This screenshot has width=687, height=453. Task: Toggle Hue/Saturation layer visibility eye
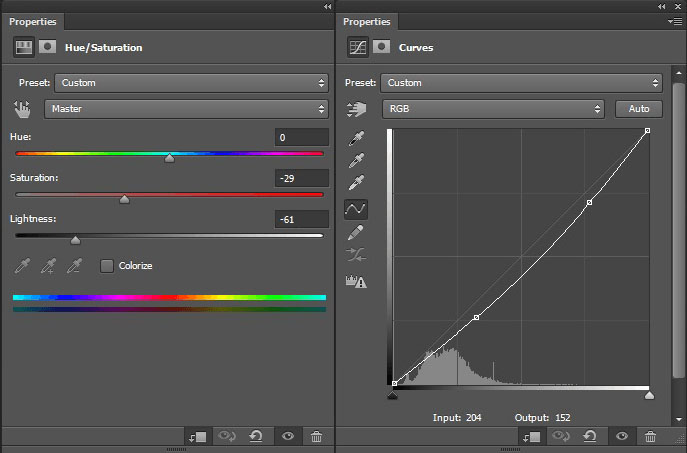tap(288, 436)
